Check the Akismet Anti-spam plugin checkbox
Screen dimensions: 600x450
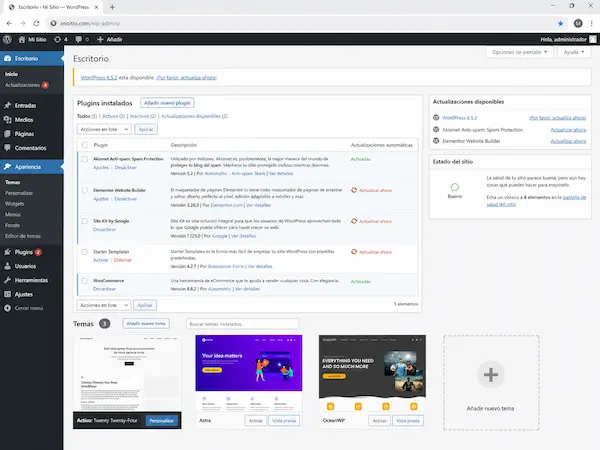(x=85, y=159)
